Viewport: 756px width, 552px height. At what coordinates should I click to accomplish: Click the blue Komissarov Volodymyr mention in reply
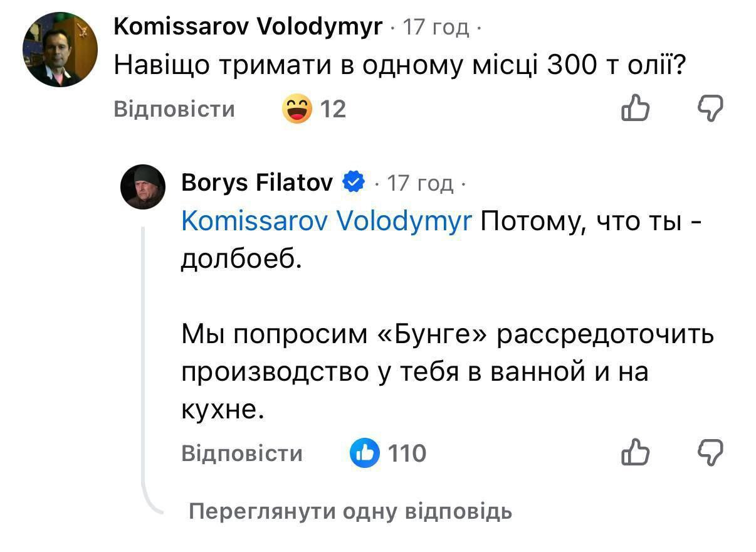point(326,220)
